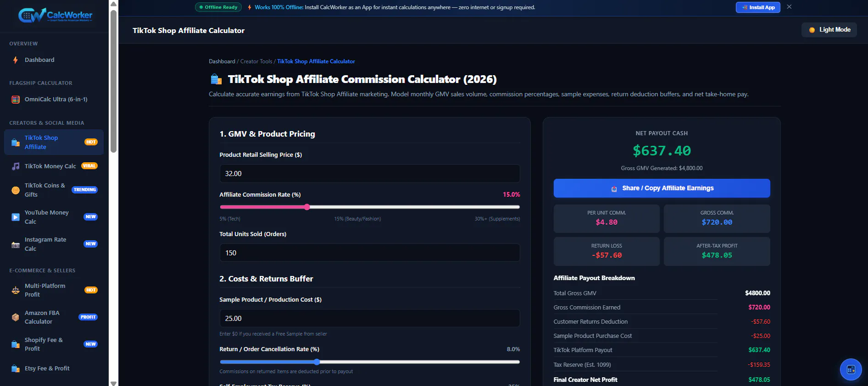This screenshot has width=868, height=386.
Task: Open Shopify Fee & Profit
Action: (54, 344)
